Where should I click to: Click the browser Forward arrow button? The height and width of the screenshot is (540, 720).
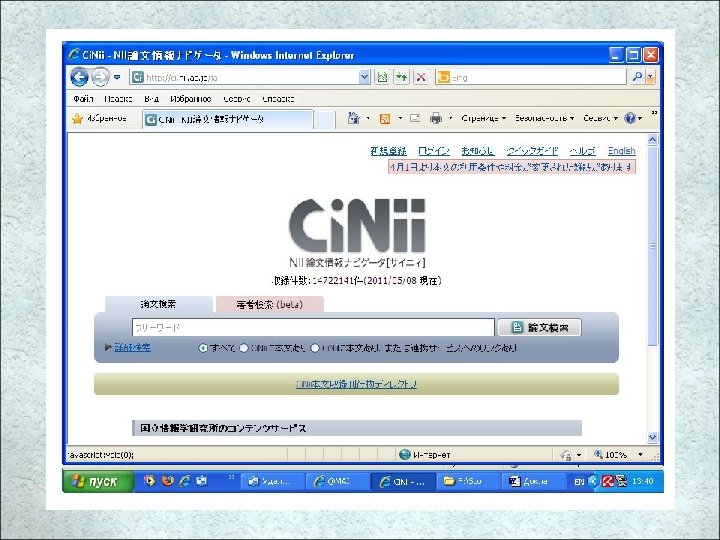[x=100, y=77]
